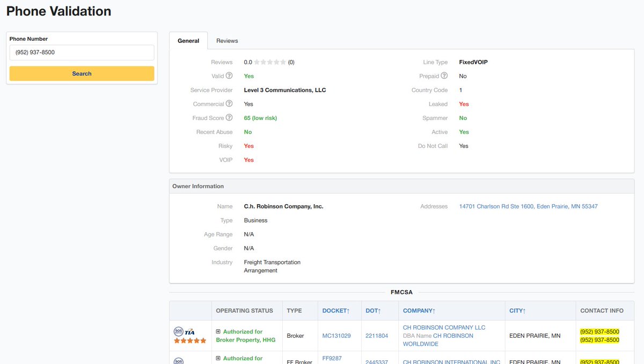The width and height of the screenshot is (644, 364).
Task: Click the green Yes value for Active
Action: coord(464,132)
